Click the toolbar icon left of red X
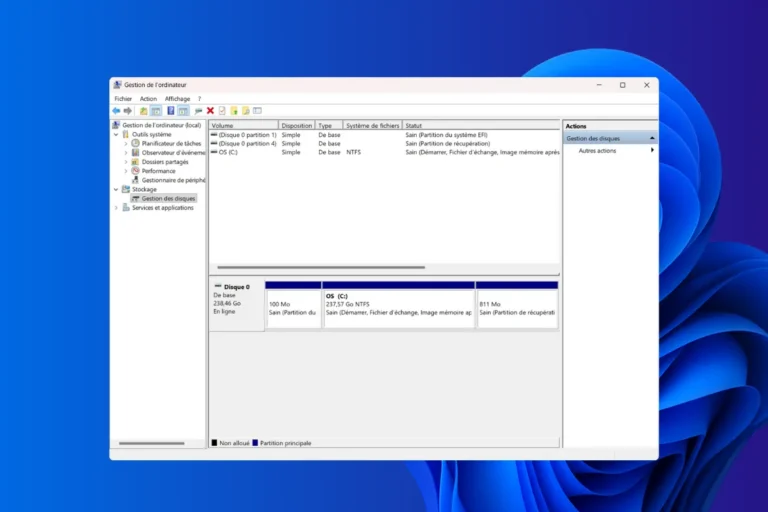768x512 pixels. click(x=198, y=111)
